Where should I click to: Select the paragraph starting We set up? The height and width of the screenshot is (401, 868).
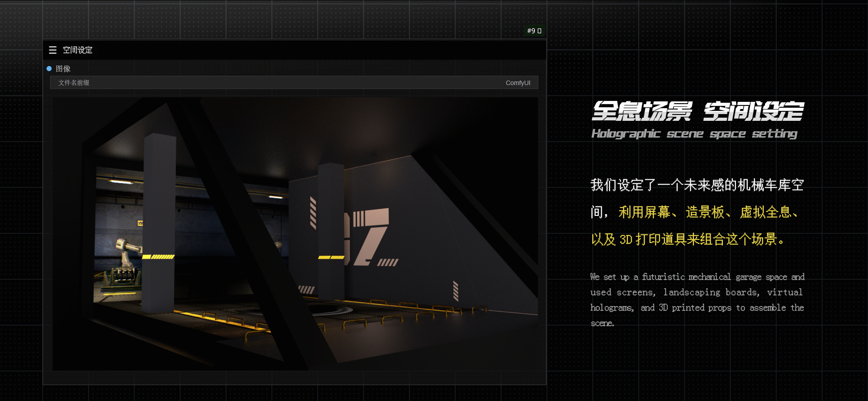tap(697, 300)
